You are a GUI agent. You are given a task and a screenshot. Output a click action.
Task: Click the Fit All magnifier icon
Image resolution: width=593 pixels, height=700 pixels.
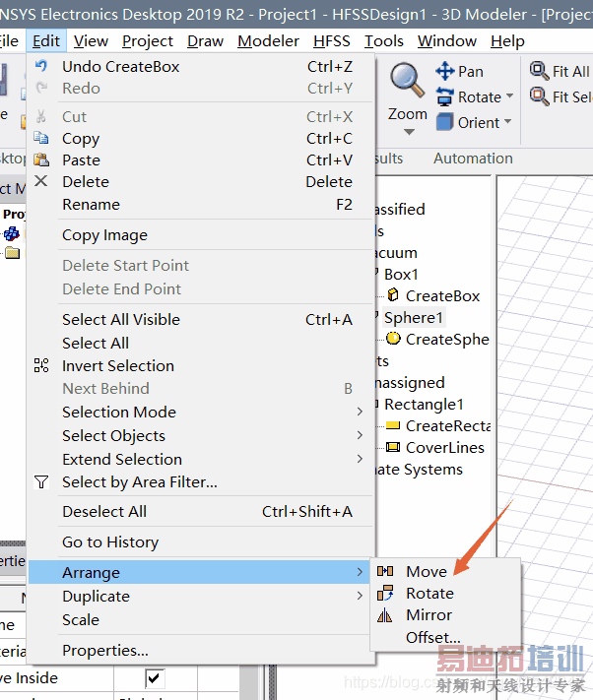[539, 71]
